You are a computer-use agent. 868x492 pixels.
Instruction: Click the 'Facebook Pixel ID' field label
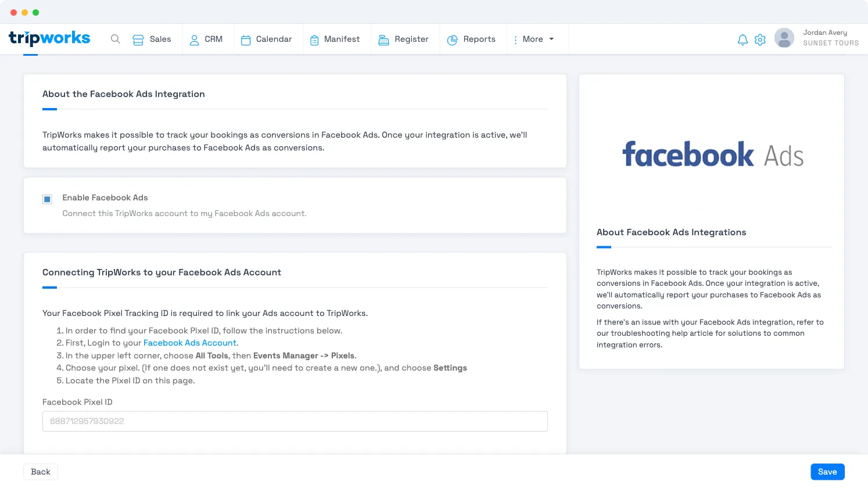tap(77, 402)
